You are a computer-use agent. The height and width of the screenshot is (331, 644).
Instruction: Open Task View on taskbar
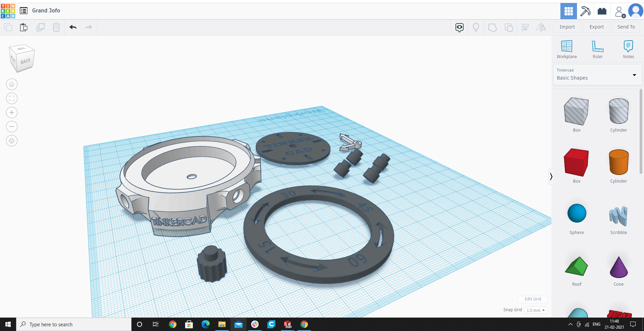point(155,324)
